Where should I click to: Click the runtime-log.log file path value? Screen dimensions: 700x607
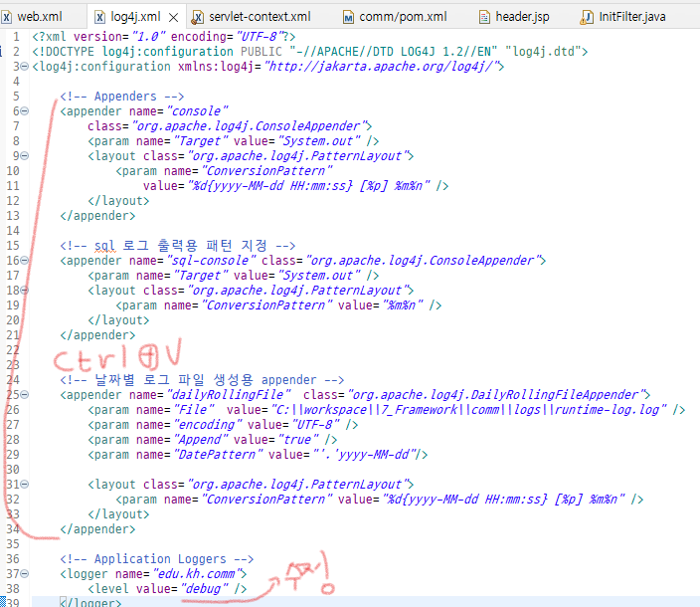pos(468,410)
